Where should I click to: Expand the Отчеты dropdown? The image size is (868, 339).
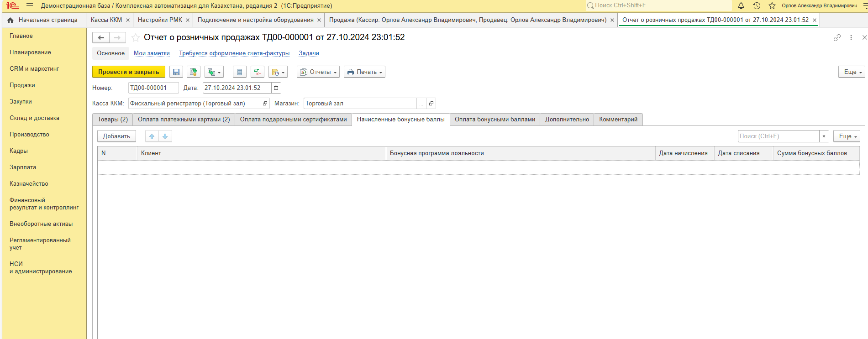(318, 72)
